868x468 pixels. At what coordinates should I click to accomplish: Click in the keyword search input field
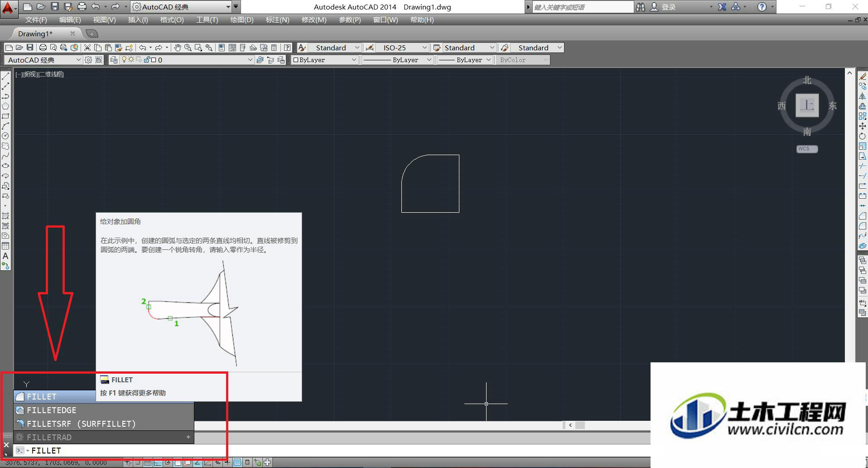pyautogui.click(x=583, y=7)
